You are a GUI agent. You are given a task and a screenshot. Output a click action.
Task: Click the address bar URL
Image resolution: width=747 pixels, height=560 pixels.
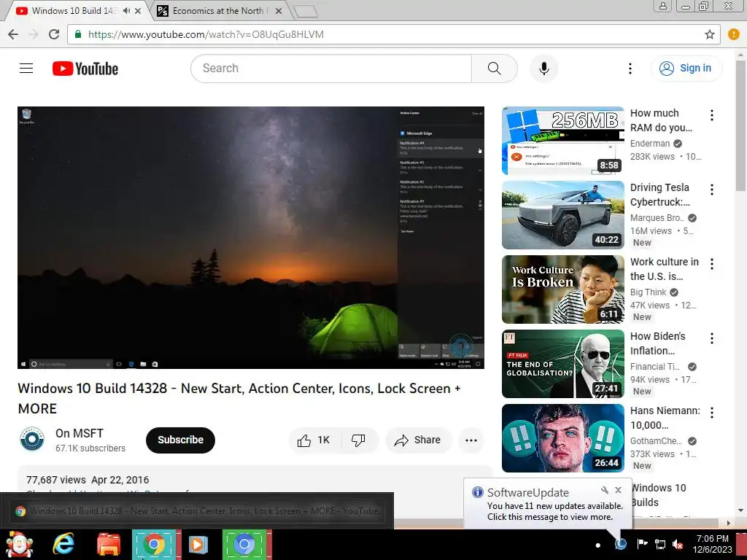(x=206, y=34)
